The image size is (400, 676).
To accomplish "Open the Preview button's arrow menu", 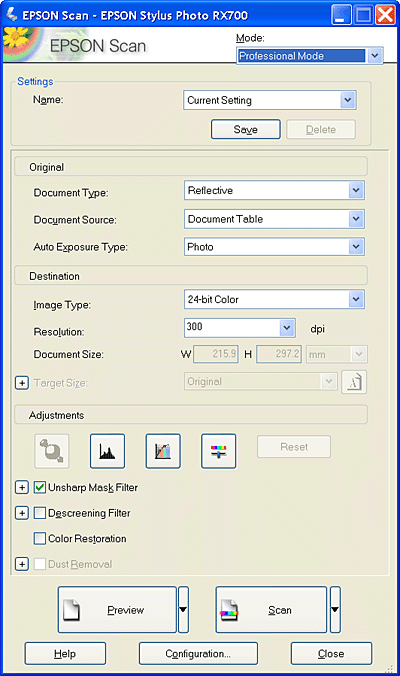I will pyautogui.click(x=183, y=610).
